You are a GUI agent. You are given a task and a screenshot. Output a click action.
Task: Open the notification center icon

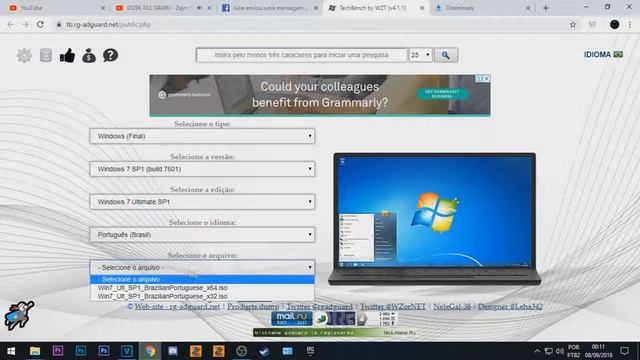(624, 351)
